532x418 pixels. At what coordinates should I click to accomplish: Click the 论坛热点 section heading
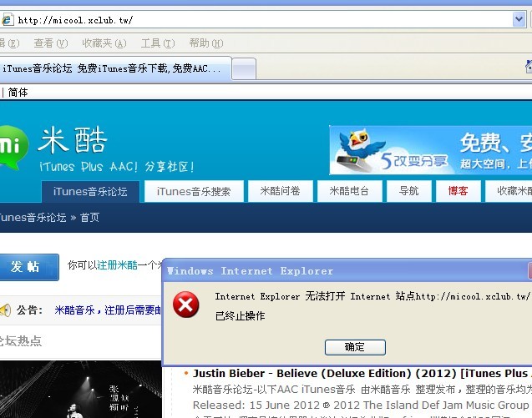tap(20, 340)
